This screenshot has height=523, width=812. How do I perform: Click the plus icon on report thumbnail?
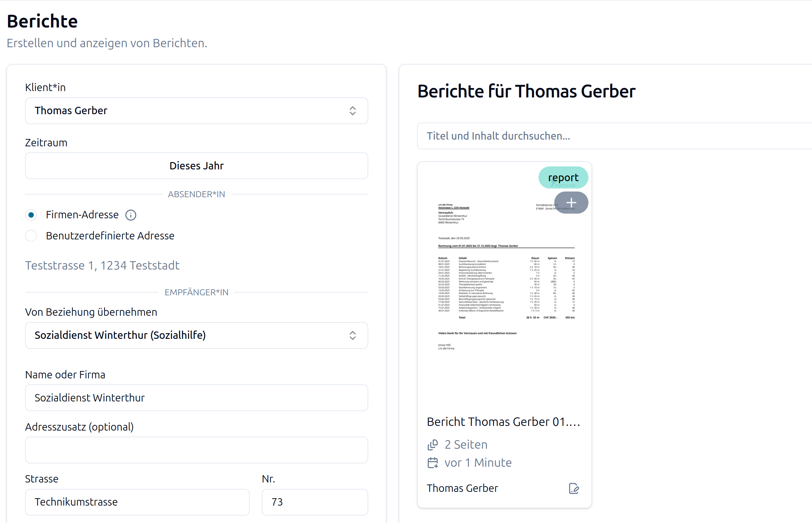click(571, 203)
